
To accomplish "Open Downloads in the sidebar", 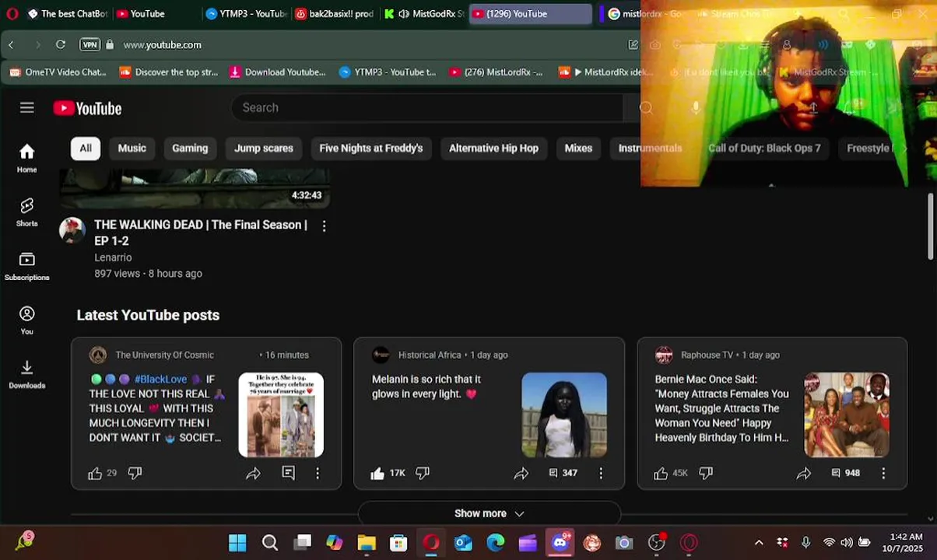I will click(x=27, y=374).
